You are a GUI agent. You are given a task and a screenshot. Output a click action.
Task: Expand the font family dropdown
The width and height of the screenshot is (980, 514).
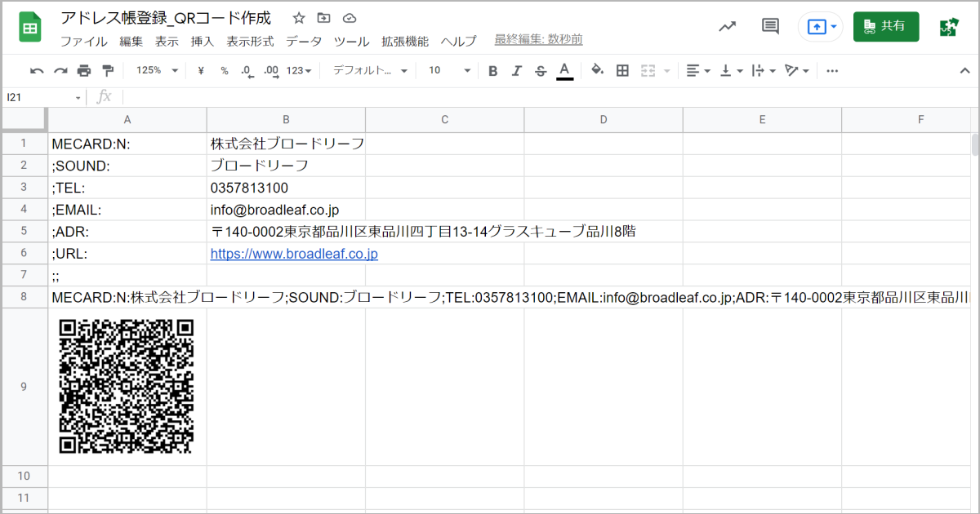coord(370,71)
